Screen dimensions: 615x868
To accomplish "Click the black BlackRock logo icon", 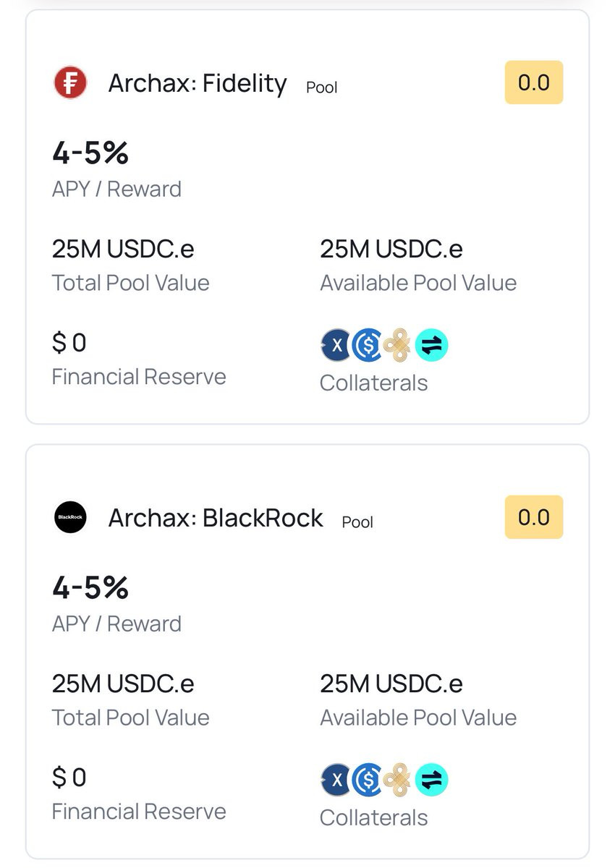I will point(70,517).
